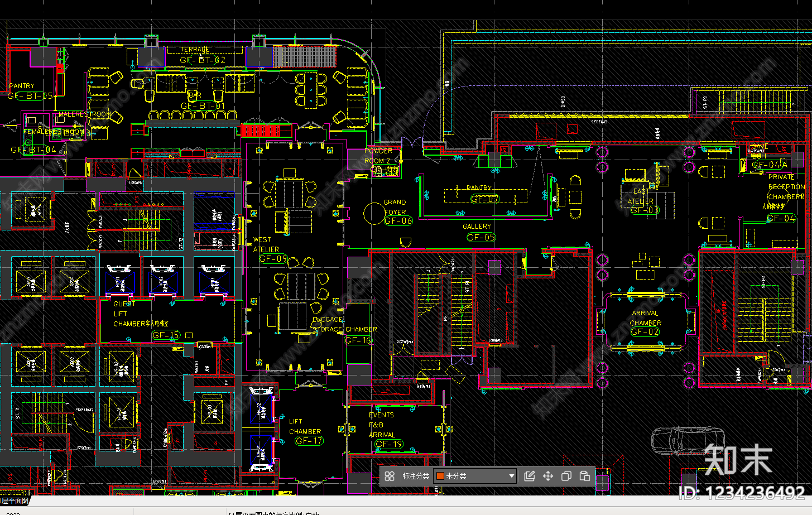Click the copy annotation icon
This screenshot has width=812, height=515.
(566, 476)
